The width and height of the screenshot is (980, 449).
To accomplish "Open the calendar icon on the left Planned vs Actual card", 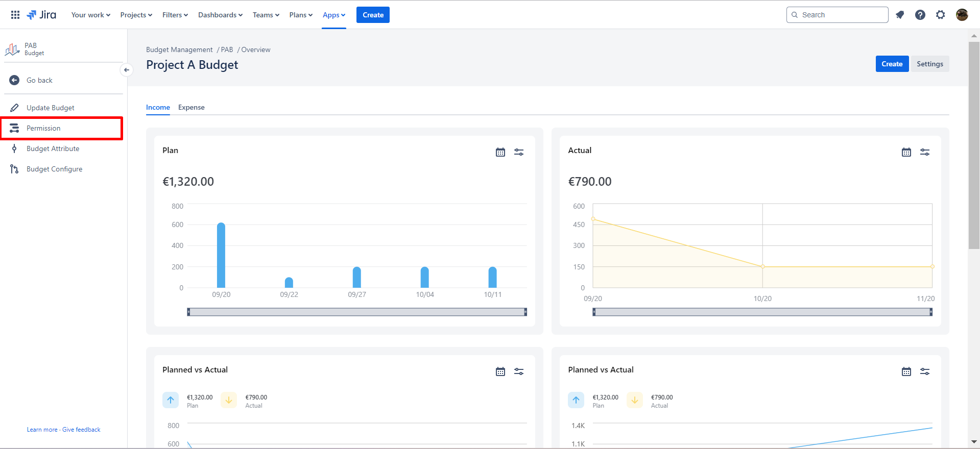I will 500,371.
